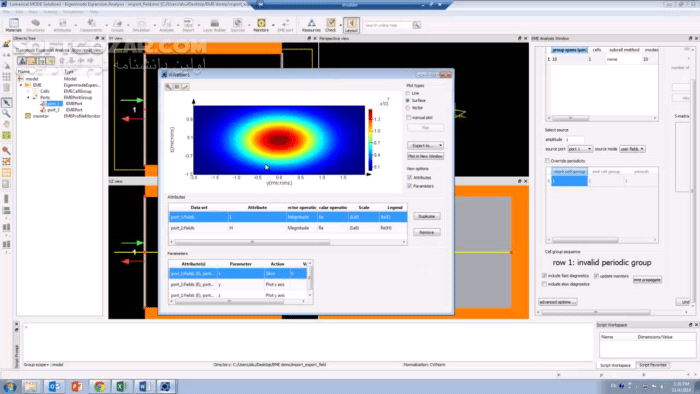The height and width of the screenshot is (394, 700).
Task: Click the EME port toolbar icon
Action: 285,25
